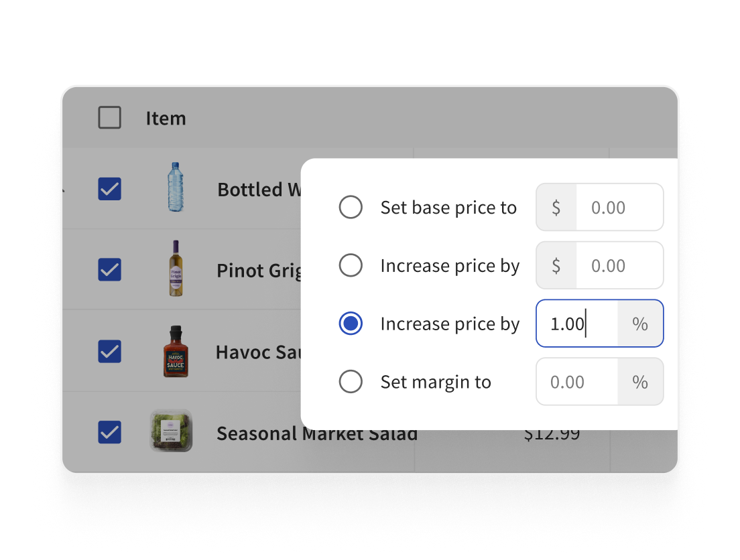Image resolution: width=740 pixels, height=560 pixels.
Task: Uncheck the Bottled Water row checkbox
Action: pyautogui.click(x=109, y=189)
